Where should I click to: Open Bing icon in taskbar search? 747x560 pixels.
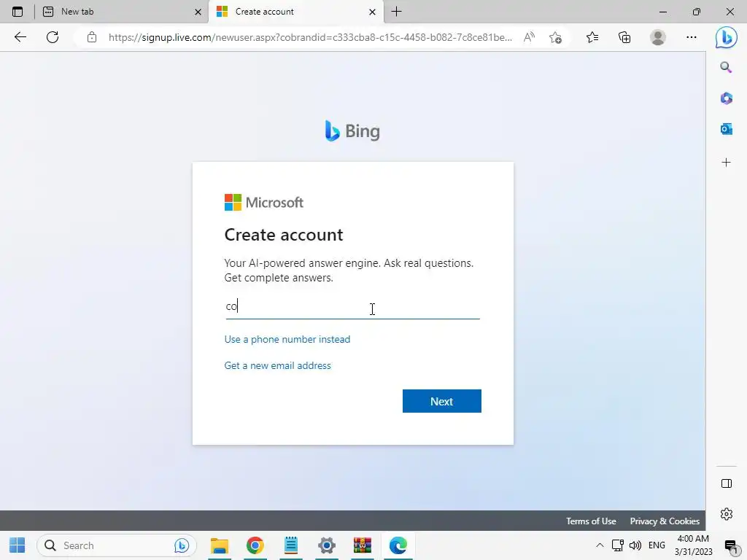[x=182, y=545]
